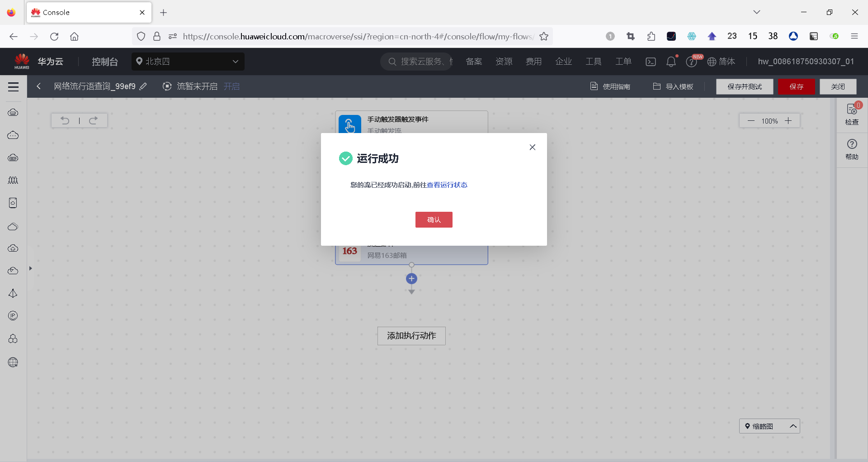Click the red 保存 button
Screen dimensions: 868x462
click(x=797, y=86)
